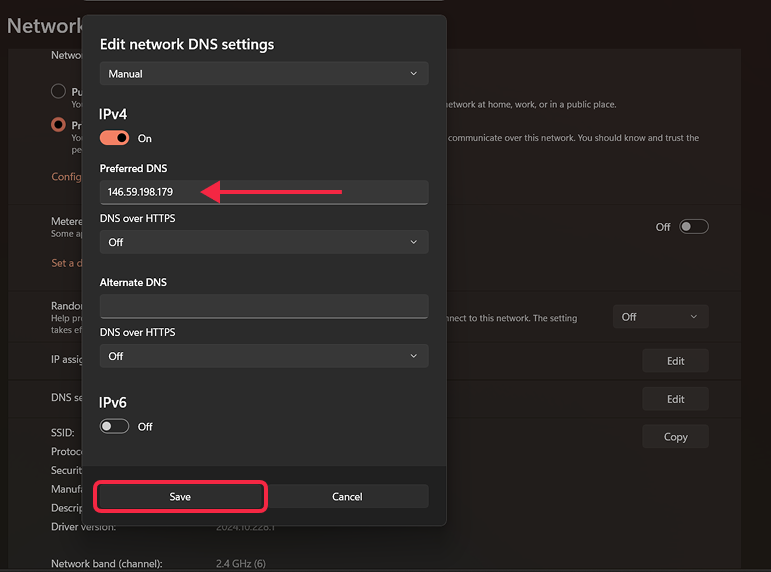Open the Configure firewall settings link
The width and height of the screenshot is (771, 572).
pyautogui.click(x=65, y=177)
